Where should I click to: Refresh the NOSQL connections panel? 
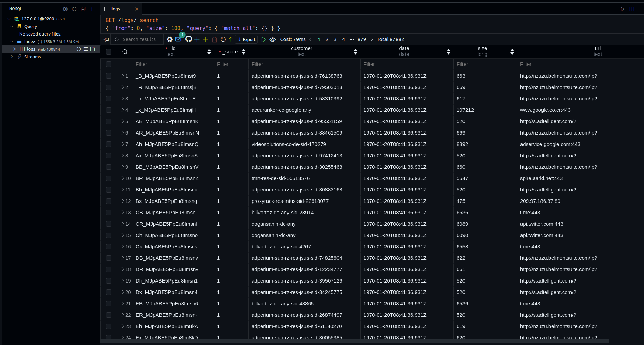[74, 9]
